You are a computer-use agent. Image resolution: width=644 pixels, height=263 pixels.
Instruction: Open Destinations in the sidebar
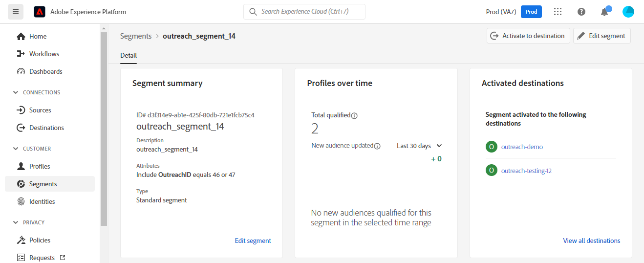(x=46, y=128)
